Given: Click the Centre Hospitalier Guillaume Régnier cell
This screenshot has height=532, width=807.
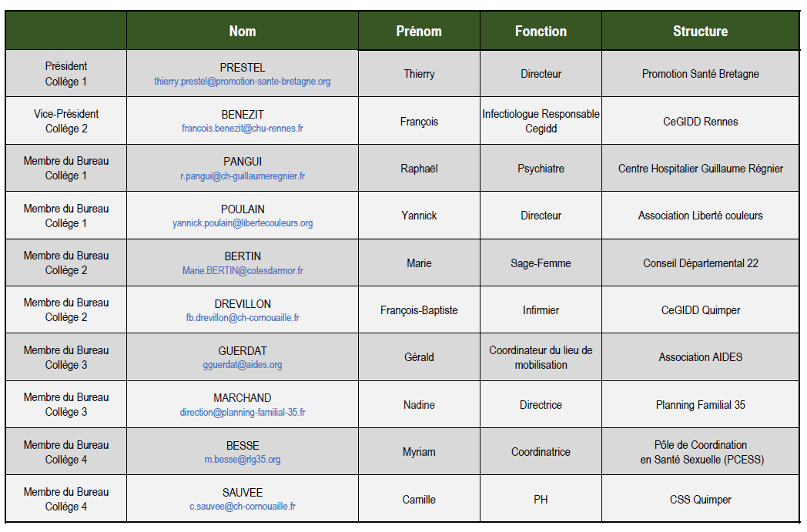Looking at the screenshot, I should click(x=701, y=169).
